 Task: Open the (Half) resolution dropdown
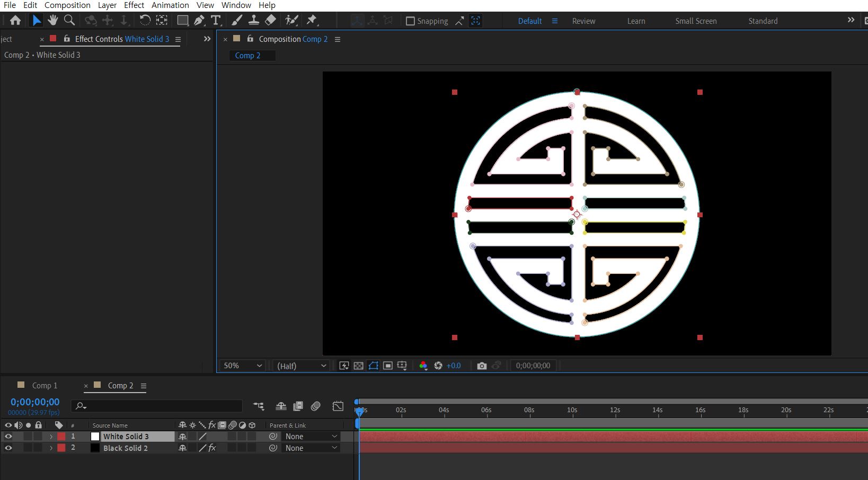point(301,366)
